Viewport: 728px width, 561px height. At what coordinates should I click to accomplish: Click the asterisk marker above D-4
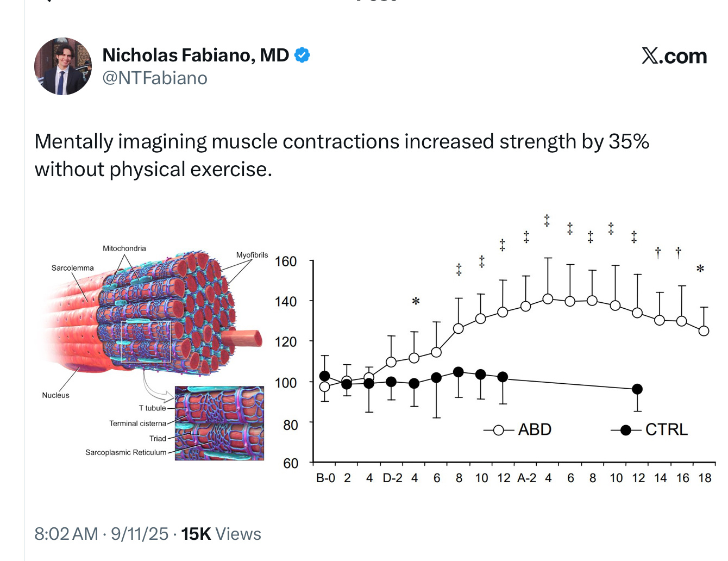tap(416, 301)
